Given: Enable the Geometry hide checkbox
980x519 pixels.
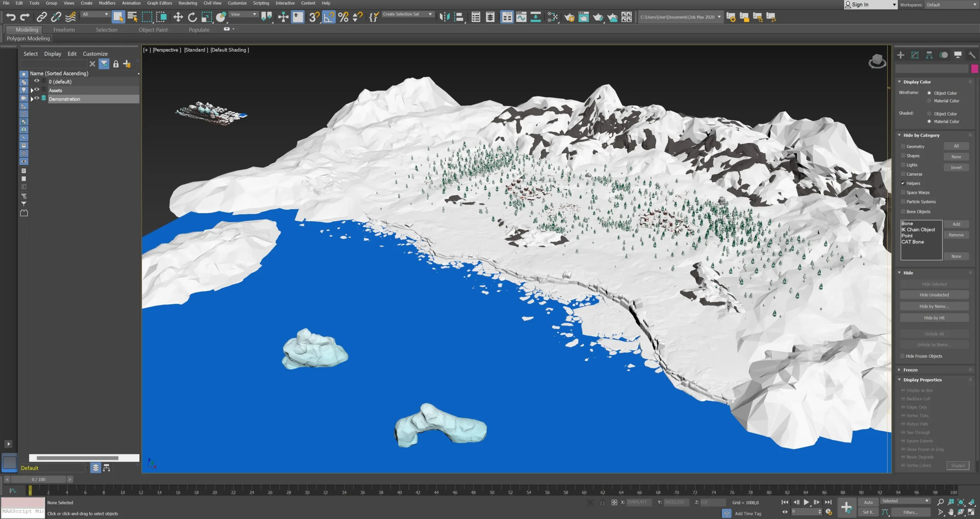Looking at the screenshot, I should click(x=903, y=147).
